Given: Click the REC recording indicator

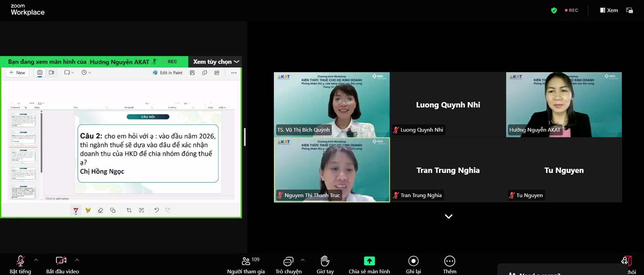Looking at the screenshot, I should [x=571, y=10].
